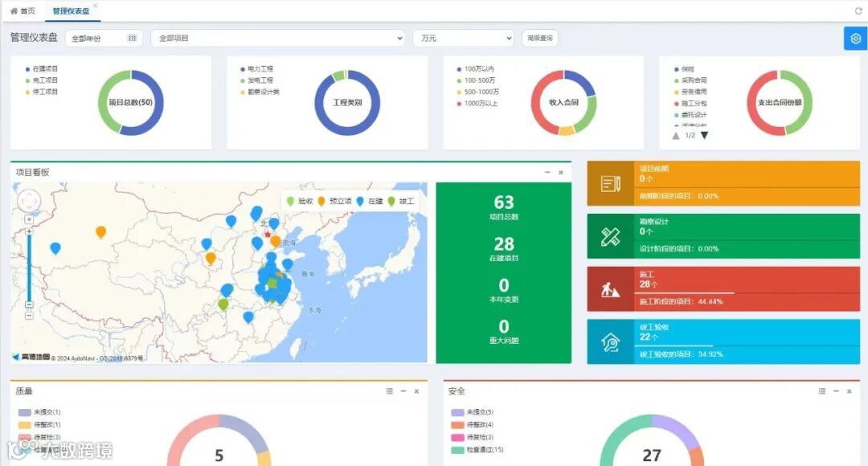Click the blue map pin in Xinjiang
Image resolution: width=868 pixels, height=466 pixels.
(55, 248)
